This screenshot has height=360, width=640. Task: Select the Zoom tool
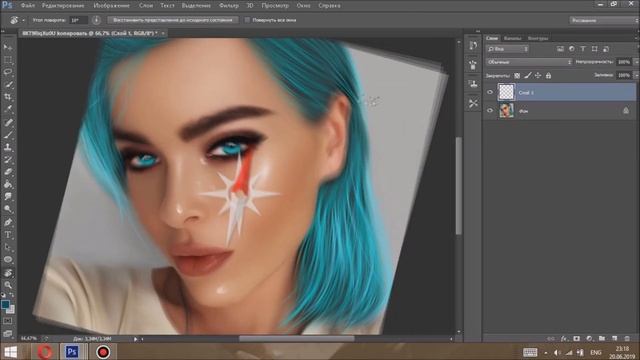click(x=8, y=285)
